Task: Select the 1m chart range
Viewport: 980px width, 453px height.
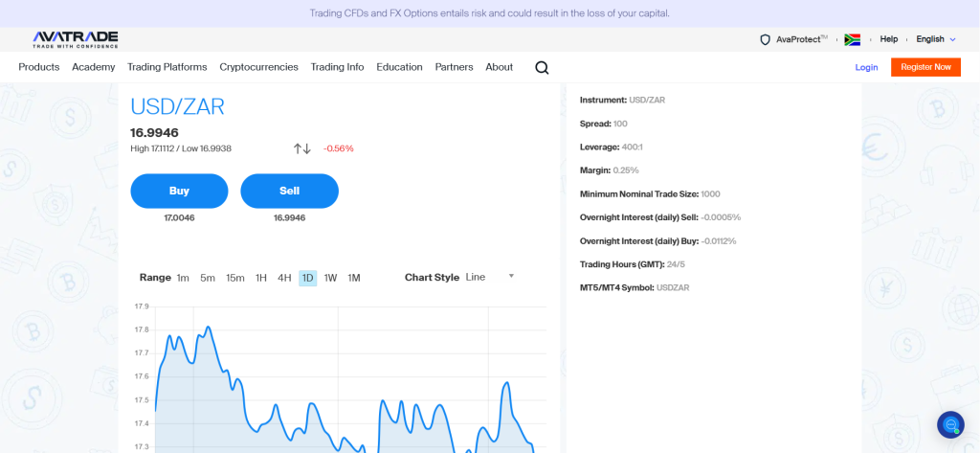Action: click(183, 278)
